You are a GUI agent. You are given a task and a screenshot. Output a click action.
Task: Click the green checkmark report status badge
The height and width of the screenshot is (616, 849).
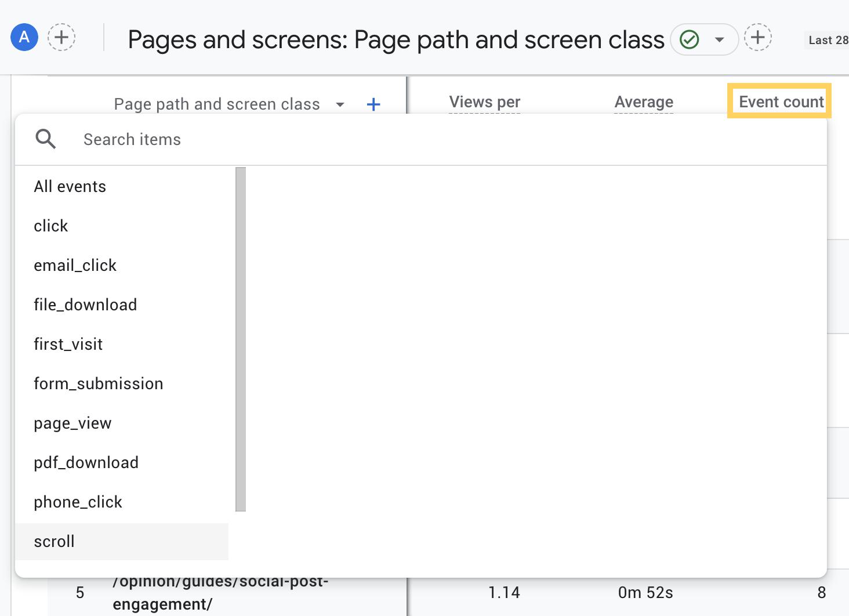(689, 39)
